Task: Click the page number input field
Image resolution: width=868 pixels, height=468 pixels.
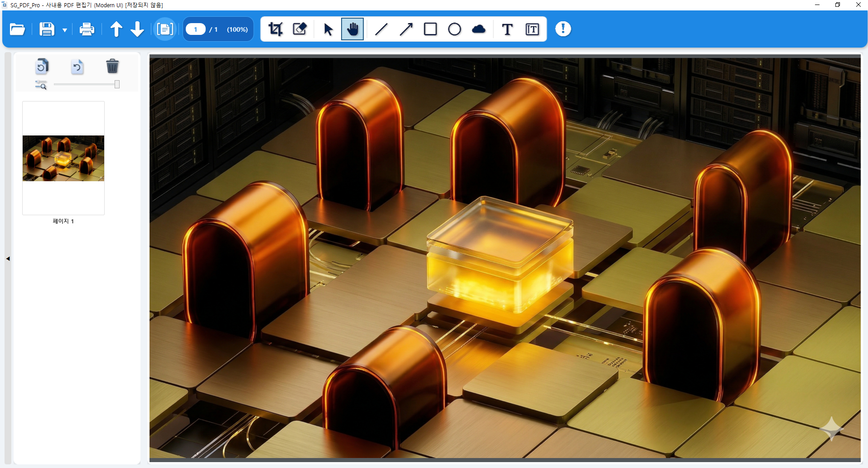Action: 196,29
